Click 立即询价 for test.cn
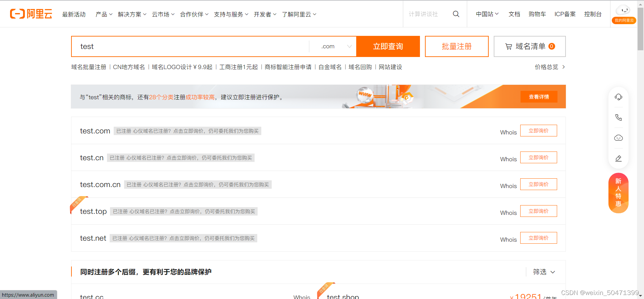Viewport: 644px width, 299px height. (x=538, y=158)
